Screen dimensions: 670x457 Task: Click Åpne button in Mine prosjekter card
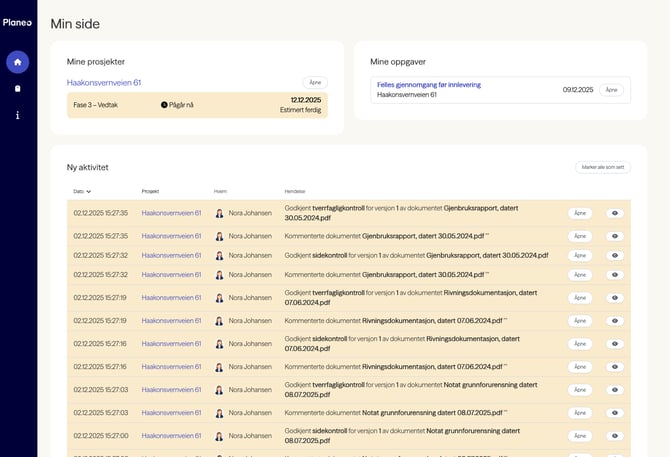315,83
